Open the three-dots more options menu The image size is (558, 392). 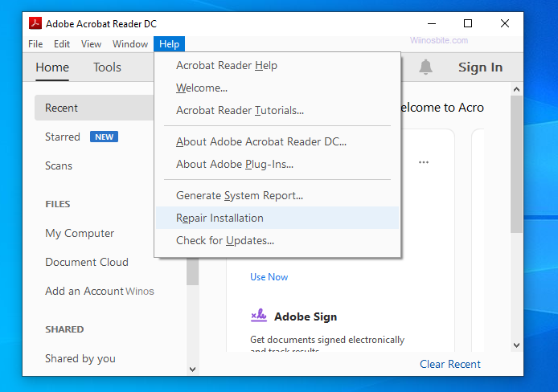[424, 162]
